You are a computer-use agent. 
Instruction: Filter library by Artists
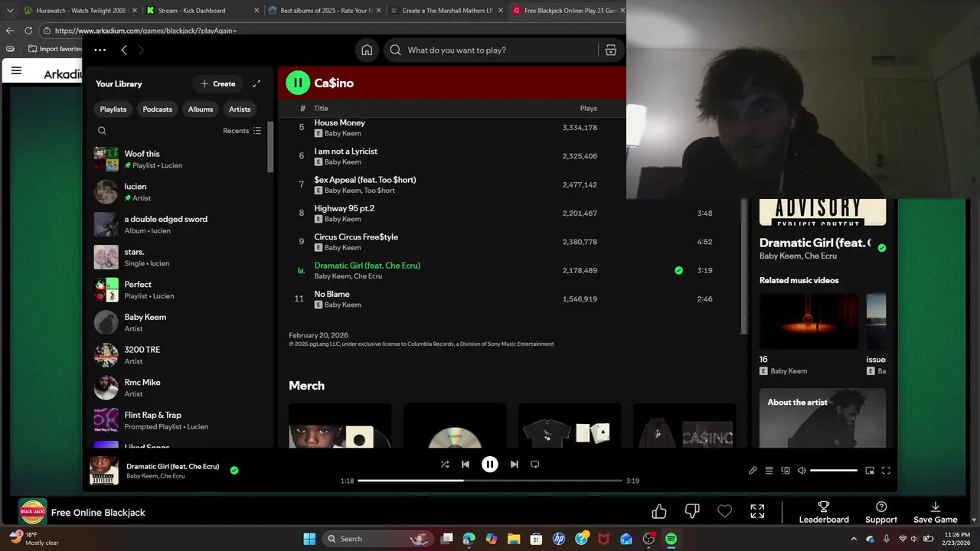[x=240, y=109]
